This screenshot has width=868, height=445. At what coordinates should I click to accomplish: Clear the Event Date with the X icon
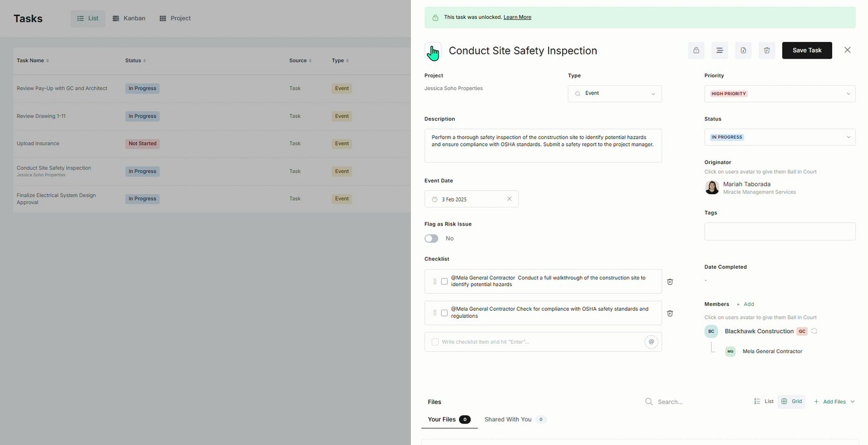509,199
